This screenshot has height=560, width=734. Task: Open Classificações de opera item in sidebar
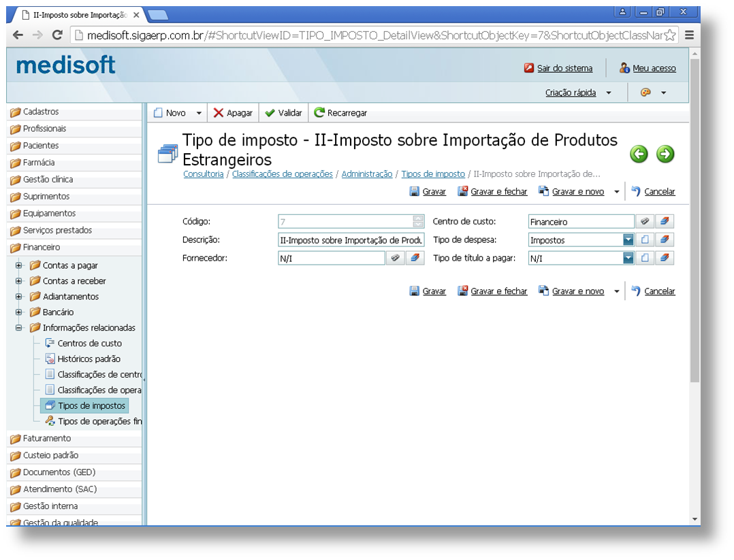[93, 390]
